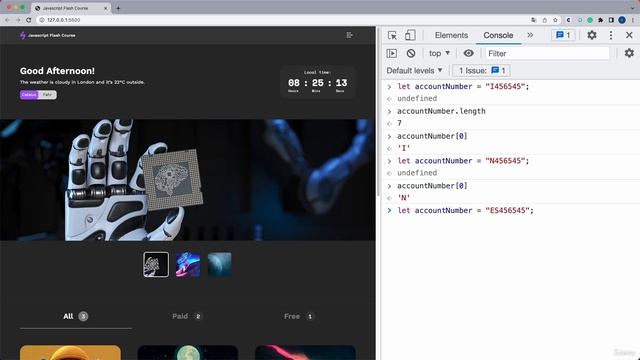This screenshot has width=640, height=360.
Task: Go forward in browser history
Action: click(x=18, y=20)
